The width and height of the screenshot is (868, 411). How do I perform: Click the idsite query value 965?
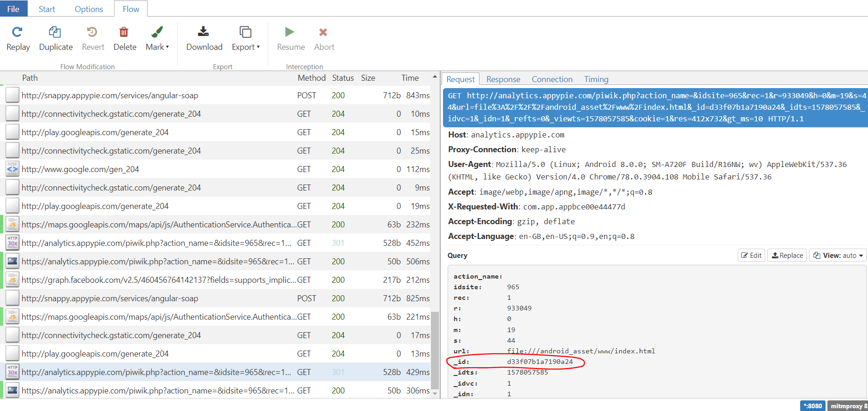tap(513, 287)
